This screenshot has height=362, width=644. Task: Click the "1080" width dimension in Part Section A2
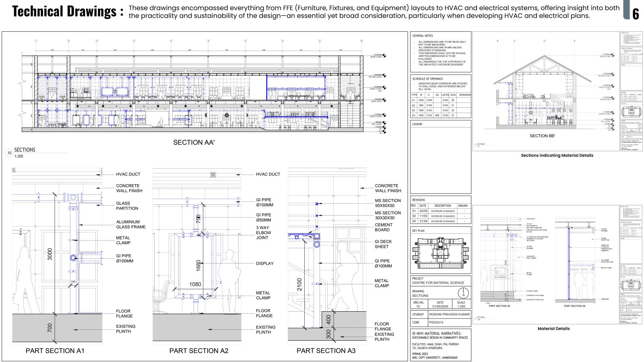[195, 284]
